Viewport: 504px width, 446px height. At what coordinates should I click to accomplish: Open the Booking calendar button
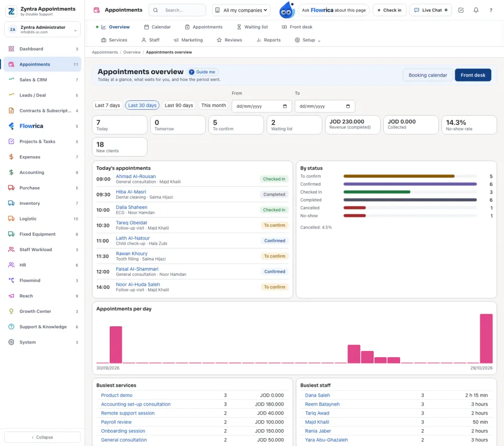coord(428,75)
